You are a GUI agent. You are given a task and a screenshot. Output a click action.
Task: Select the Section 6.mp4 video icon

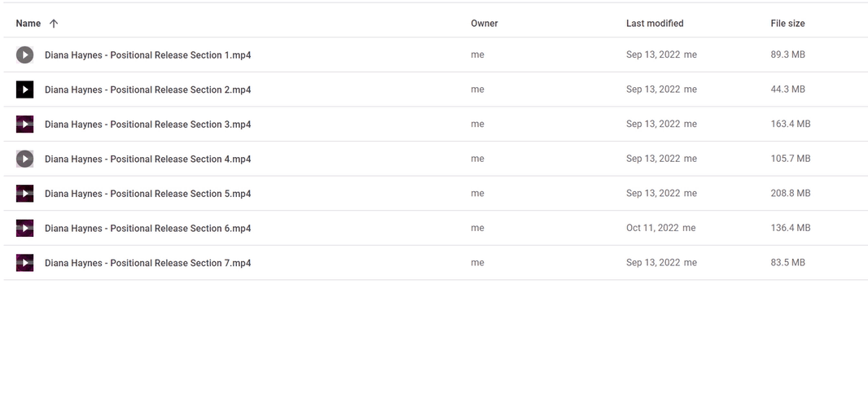pos(24,229)
